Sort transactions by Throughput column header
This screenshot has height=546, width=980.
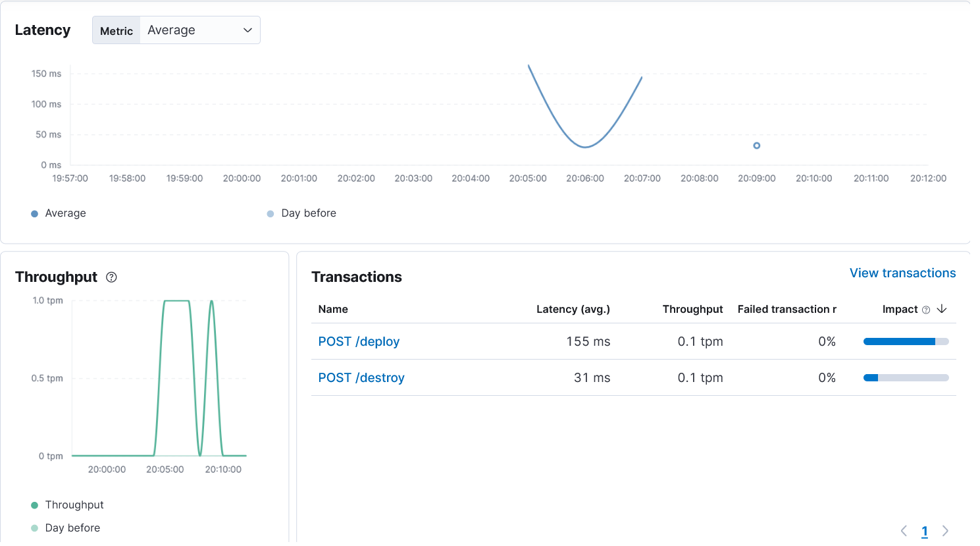[x=692, y=310]
